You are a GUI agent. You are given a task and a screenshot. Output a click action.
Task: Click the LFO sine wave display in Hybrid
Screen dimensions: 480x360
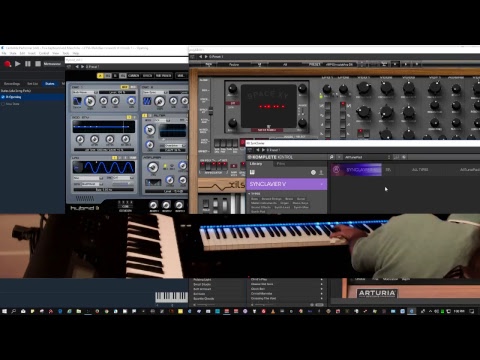pyautogui.click(x=104, y=167)
